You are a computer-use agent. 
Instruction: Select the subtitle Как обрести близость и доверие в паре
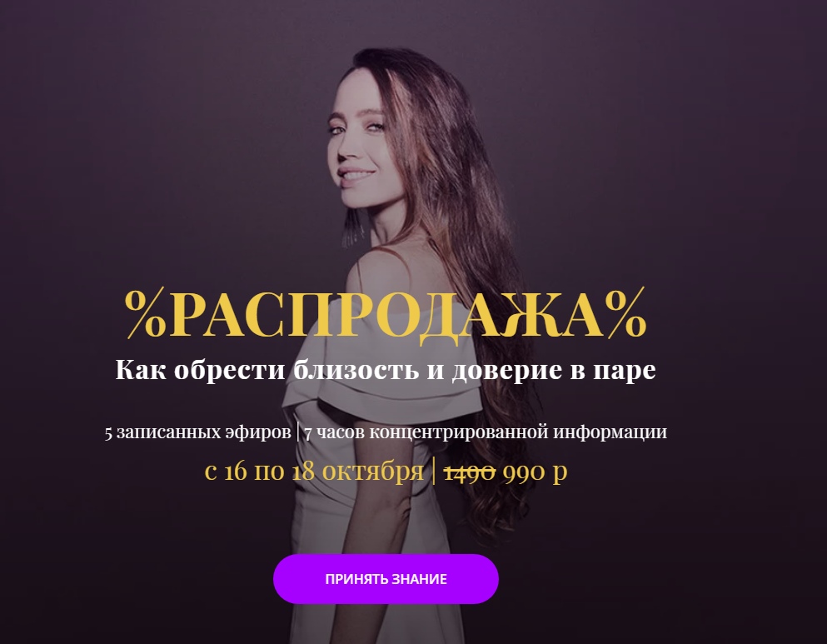point(386,369)
